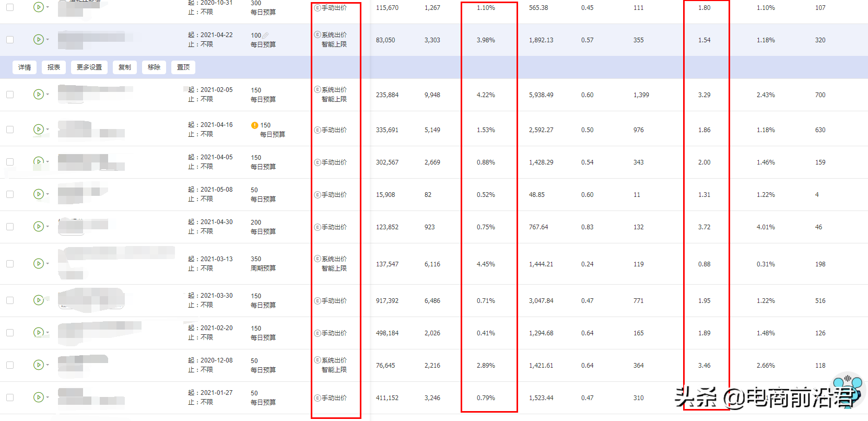This screenshot has height=421, width=868.
Task: Click the status play icon for the 2020-10-31 campaign
Action: coord(38,7)
